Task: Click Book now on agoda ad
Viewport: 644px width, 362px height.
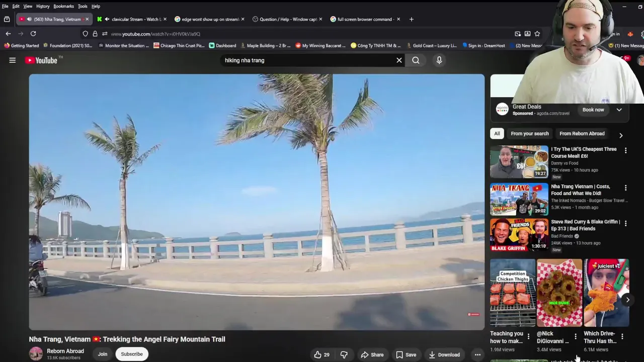Action: (593, 110)
